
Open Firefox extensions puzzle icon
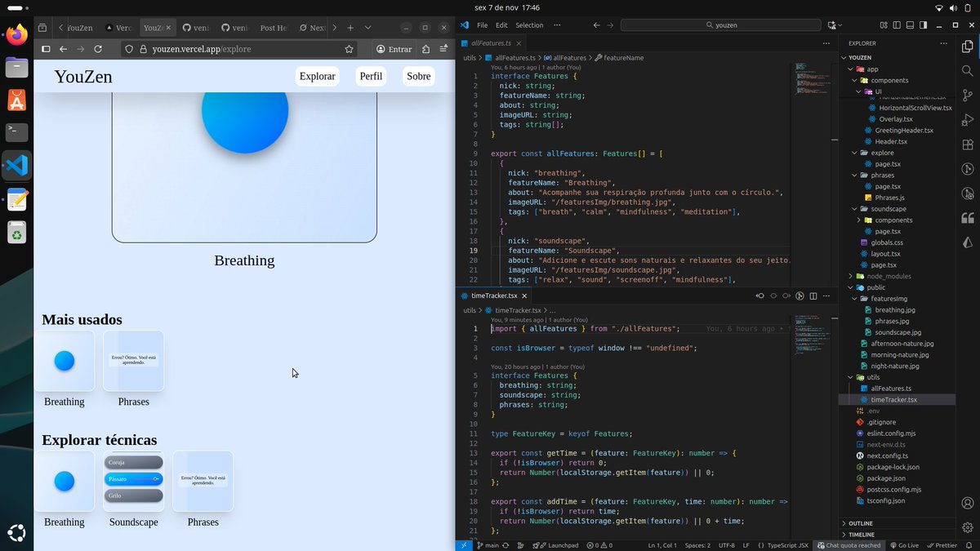coord(425,49)
